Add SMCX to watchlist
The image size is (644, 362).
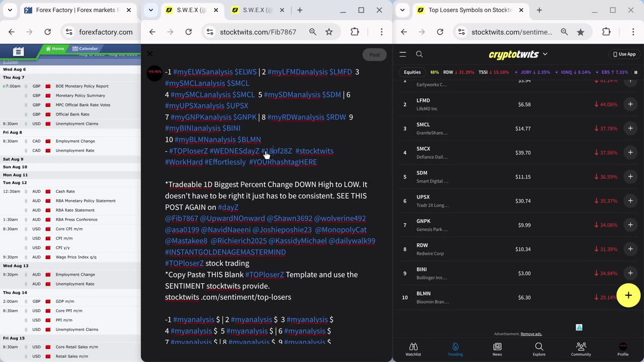[x=630, y=152]
